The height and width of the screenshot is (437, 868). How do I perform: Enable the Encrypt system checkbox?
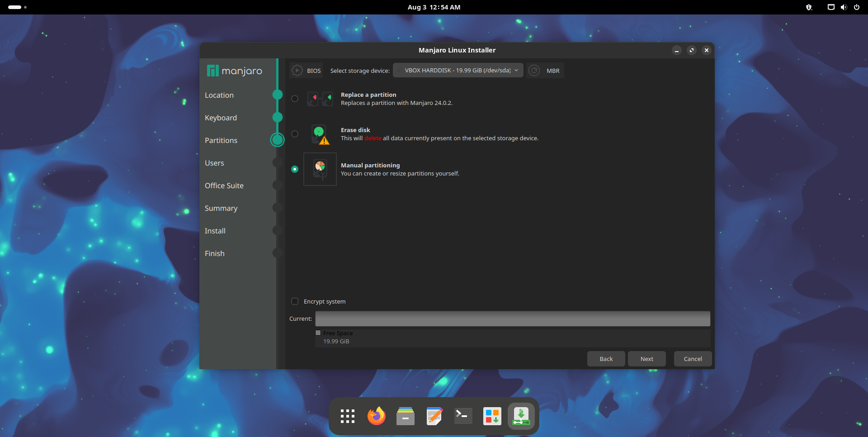point(295,301)
